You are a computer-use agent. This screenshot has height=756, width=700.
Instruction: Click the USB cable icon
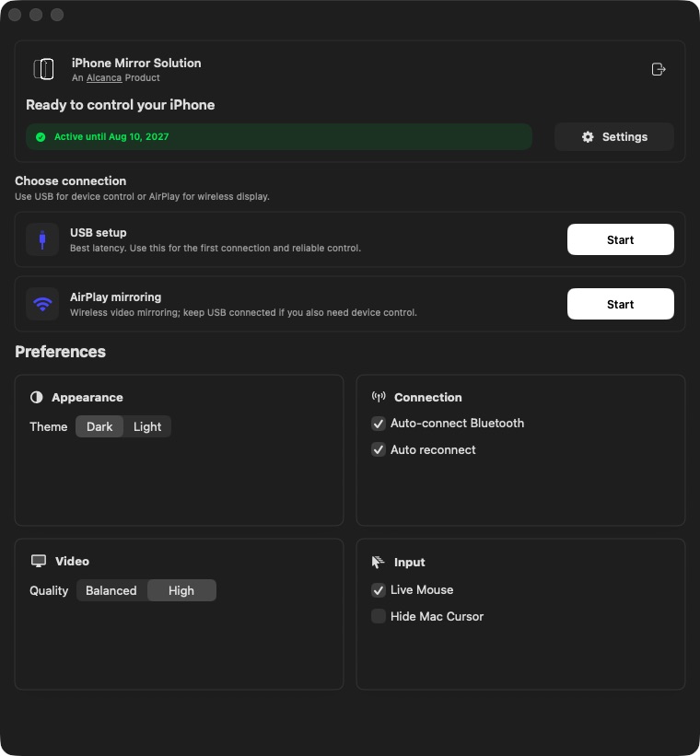(42, 239)
